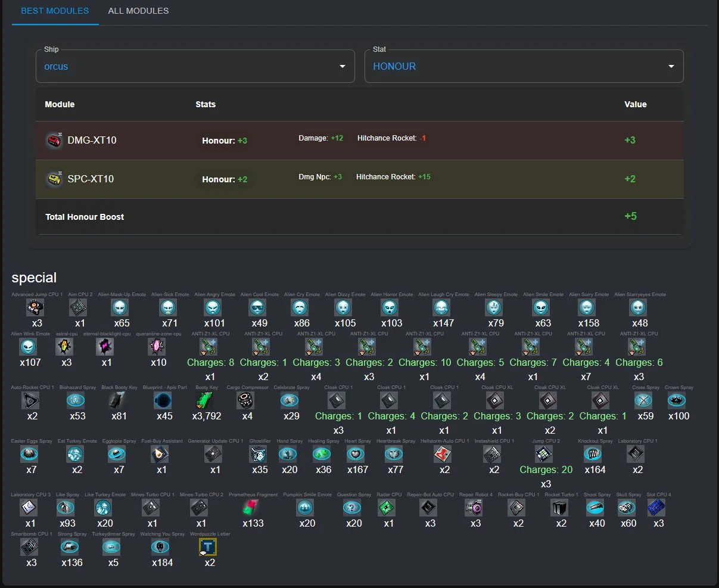Viewport: 719px width, 588px height.
Task: Select the blue Slot CPU 4 icon
Action: [x=656, y=508]
